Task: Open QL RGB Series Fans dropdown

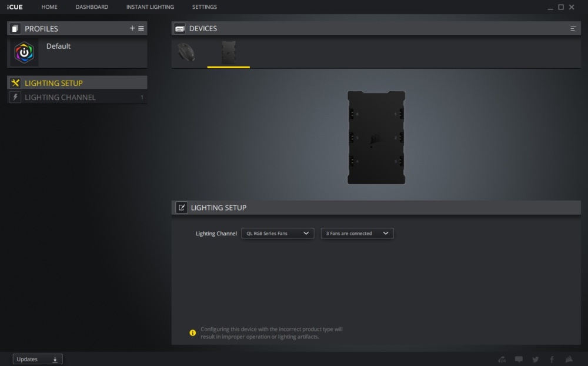Action: point(278,233)
